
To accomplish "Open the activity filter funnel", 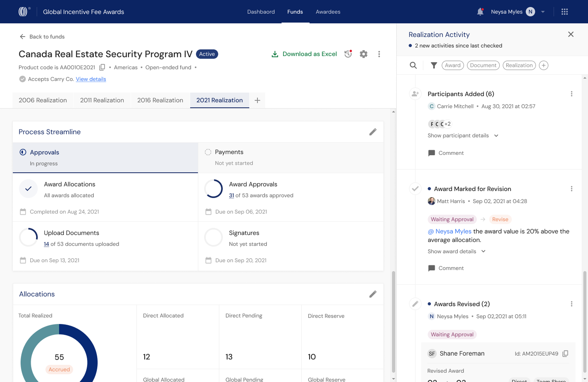I will [434, 65].
